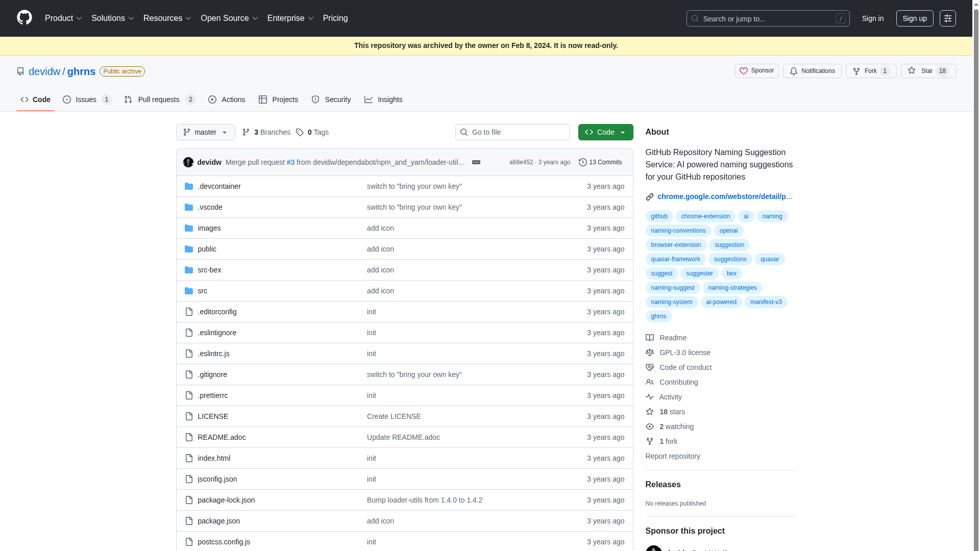Switch to the Security tab
Image resolution: width=980 pixels, height=551 pixels.
pyautogui.click(x=331, y=99)
